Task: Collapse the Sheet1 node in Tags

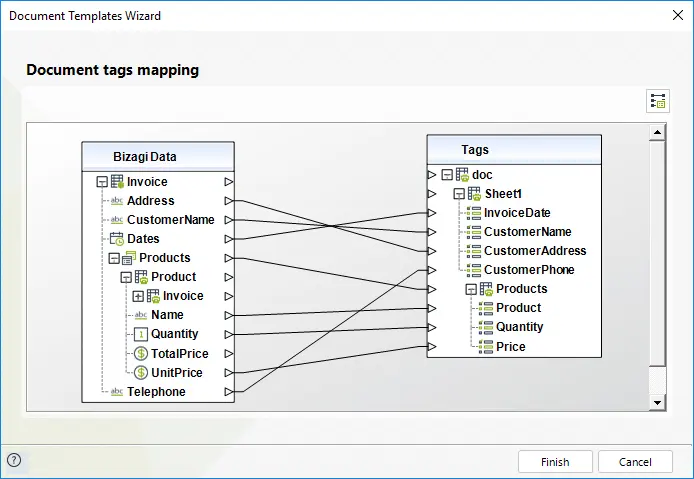Action: (x=459, y=194)
